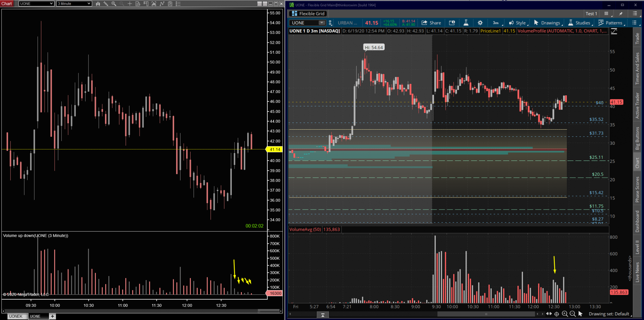644x320 pixels.
Task: Open chart settings gear icon
Action: (480, 23)
